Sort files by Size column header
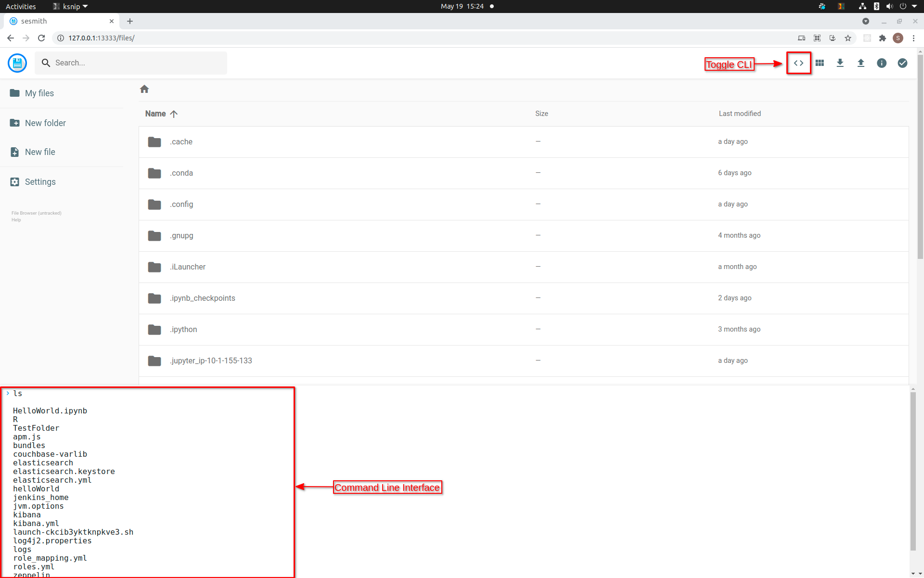The width and height of the screenshot is (924, 578). (x=542, y=114)
